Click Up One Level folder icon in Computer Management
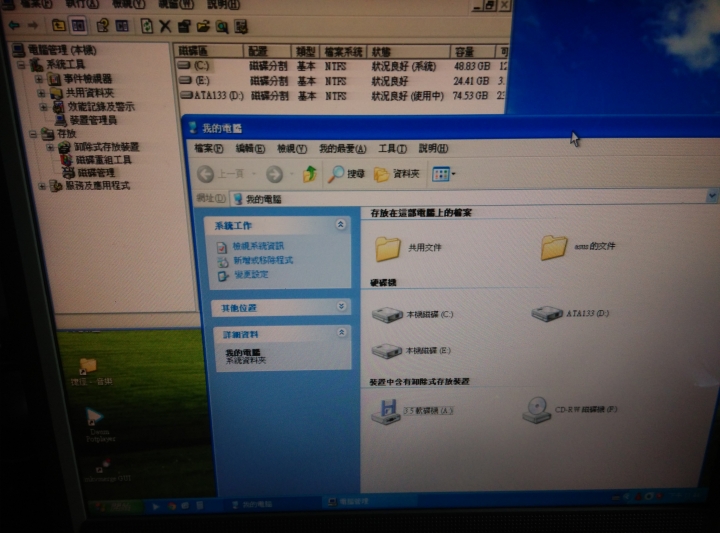 click(58, 26)
